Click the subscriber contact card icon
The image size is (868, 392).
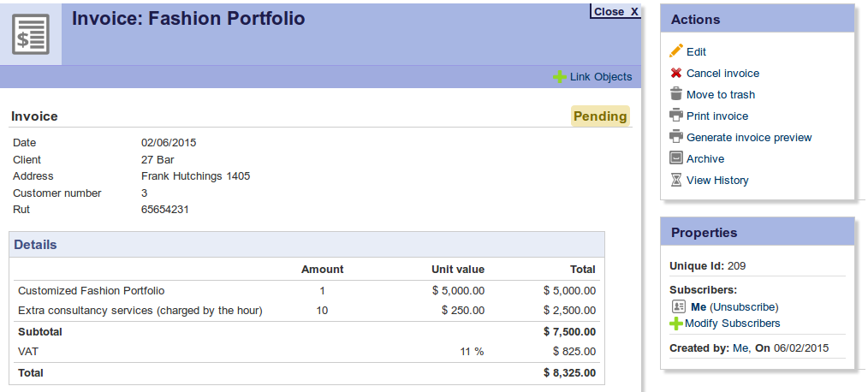(679, 306)
